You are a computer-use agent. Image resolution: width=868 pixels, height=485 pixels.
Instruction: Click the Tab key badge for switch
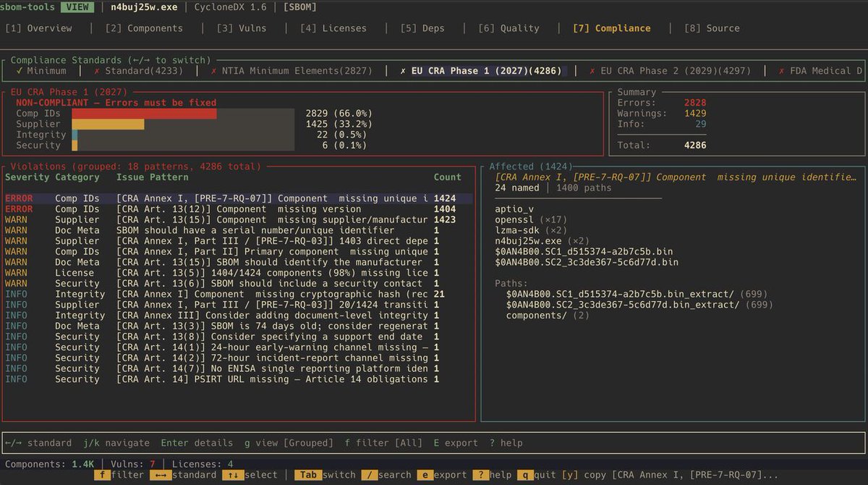pyautogui.click(x=308, y=475)
